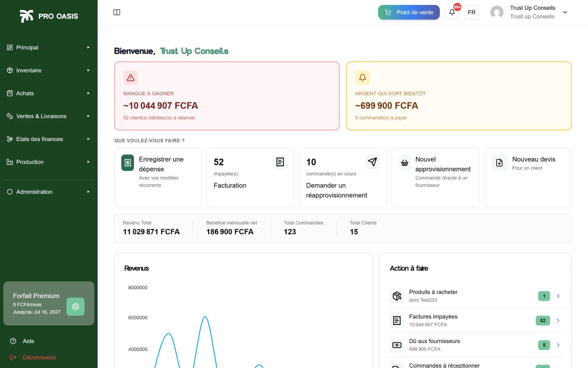This screenshot has width=588, height=368.
Task: Click the Factures impayées list icon
Action: pos(397,320)
